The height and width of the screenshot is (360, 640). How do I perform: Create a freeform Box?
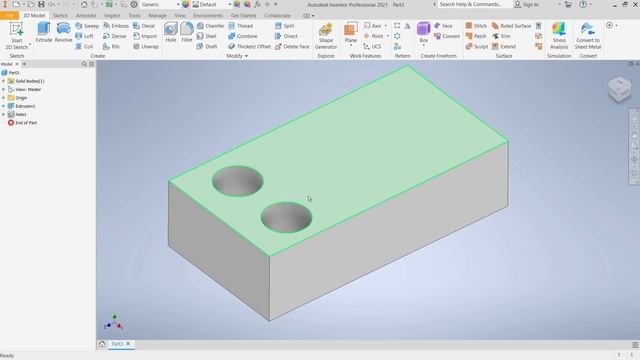(x=423, y=33)
